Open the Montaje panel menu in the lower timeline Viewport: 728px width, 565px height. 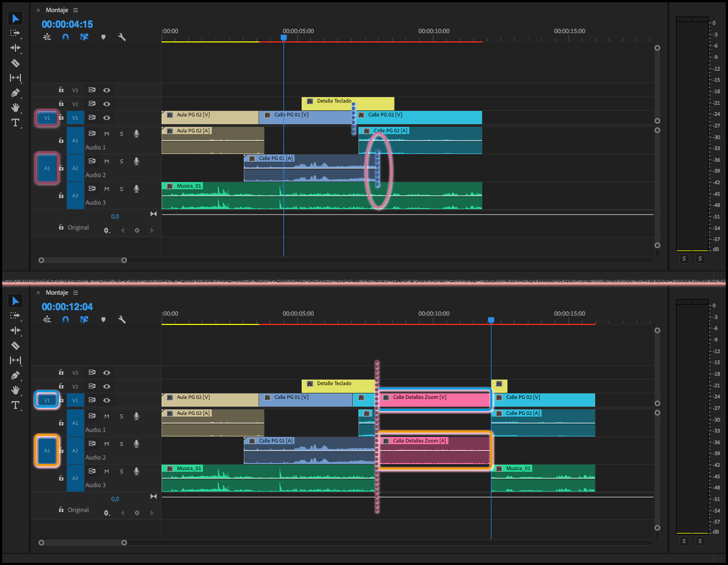pyautogui.click(x=76, y=292)
